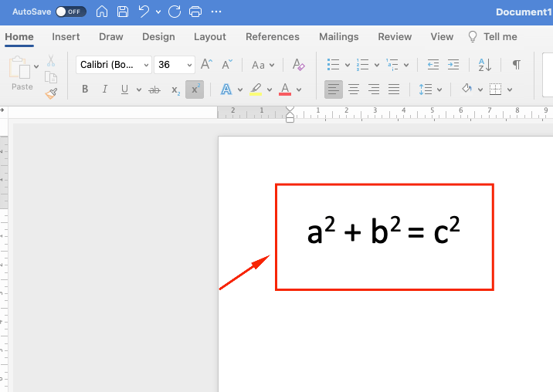The width and height of the screenshot is (553, 392).
Task: Insert a multilevel list
Action: tap(392, 65)
